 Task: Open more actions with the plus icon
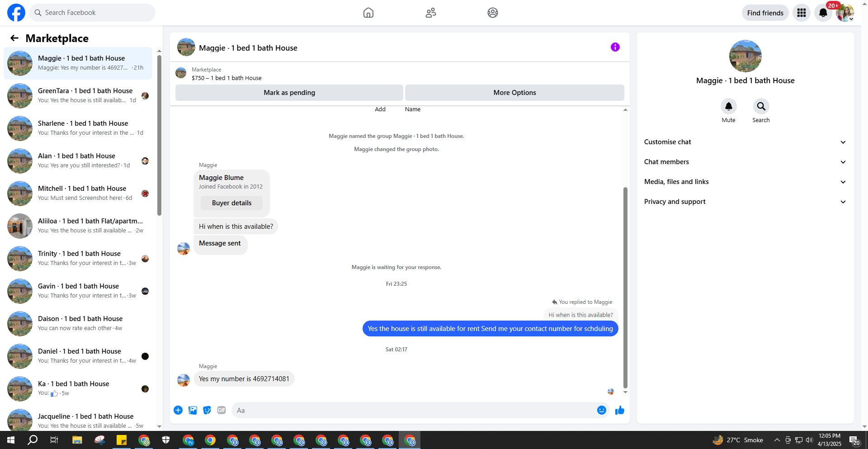pyautogui.click(x=178, y=410)
